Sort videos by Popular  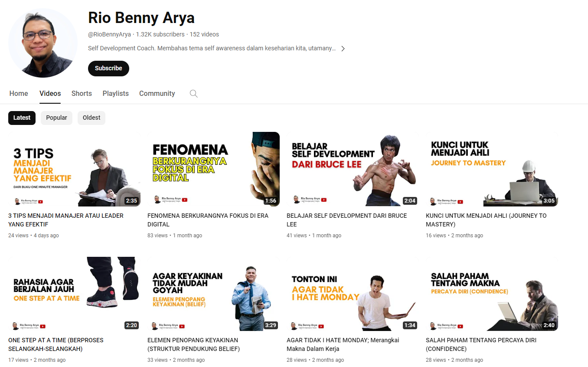point(56,118)
